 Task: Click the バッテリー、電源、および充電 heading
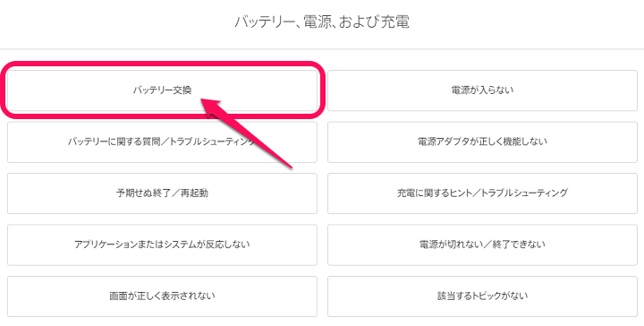pos(322,21)
